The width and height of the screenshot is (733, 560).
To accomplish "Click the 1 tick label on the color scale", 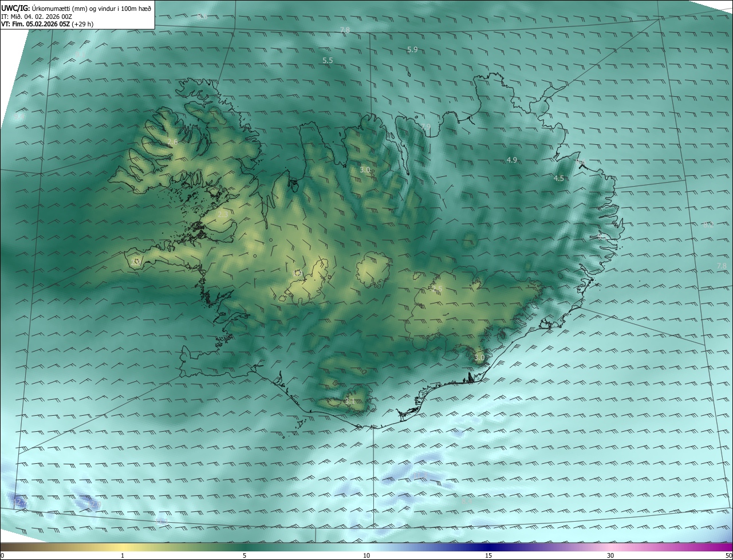I will coord(123,555).
